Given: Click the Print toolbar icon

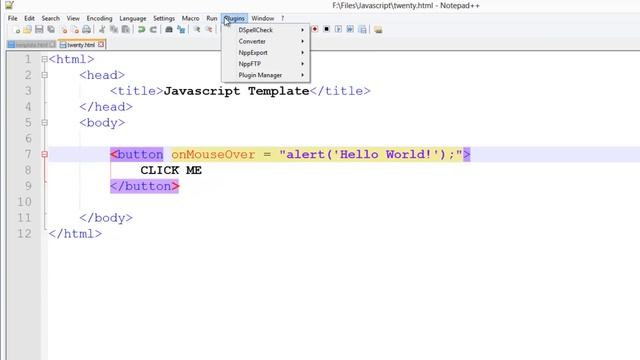Looking at the screenshot, I should 87,29.
